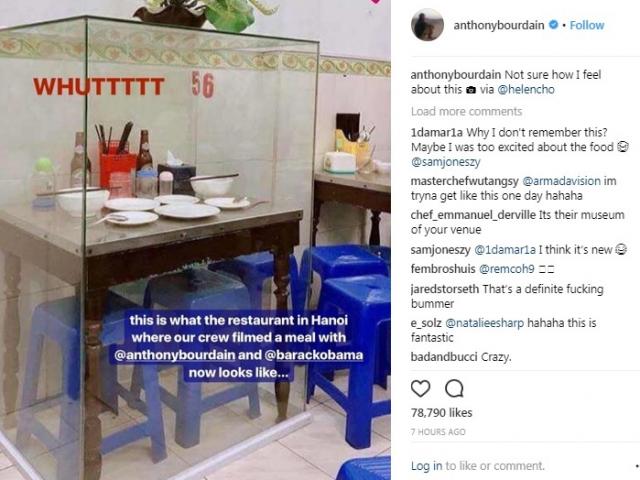Expand Load more comments
The height and width of the screenshot is (480, 640).
click(x=467, y=111)
